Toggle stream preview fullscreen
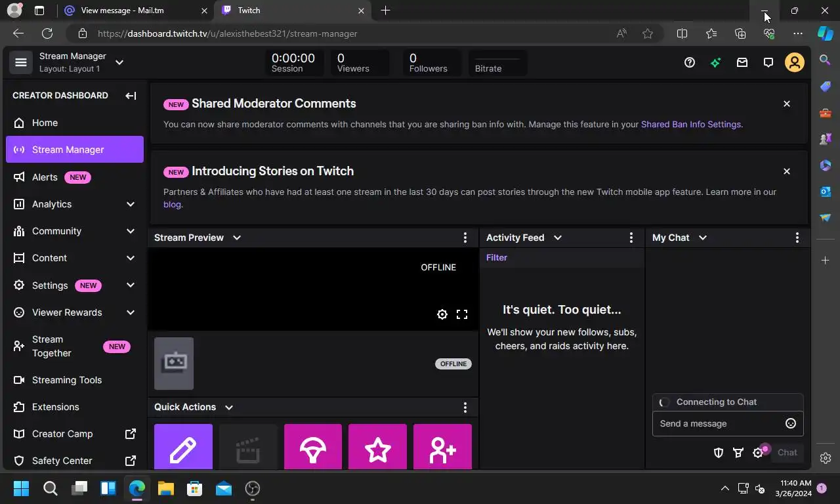This screenshot has width=840, height=504. click(462, 314)
